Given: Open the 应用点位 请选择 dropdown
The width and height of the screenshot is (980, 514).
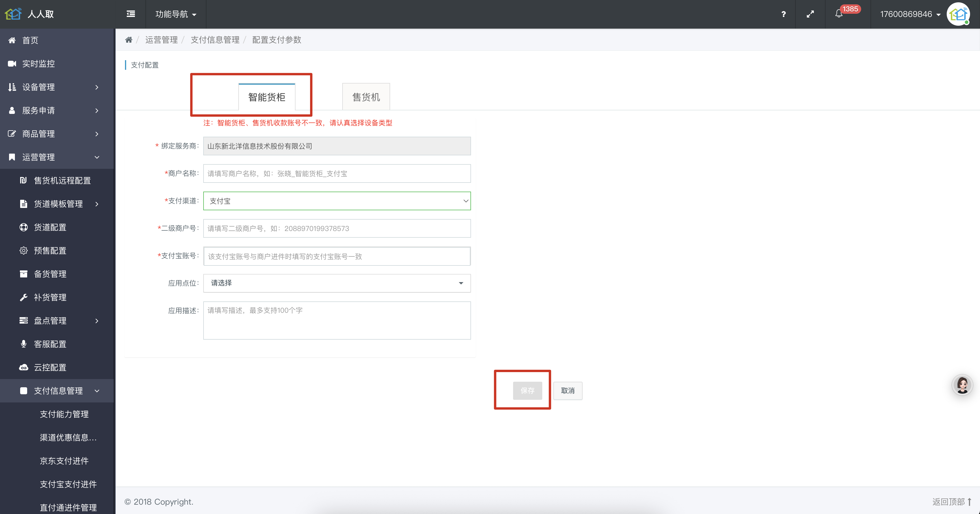Looking at the screenshot, I should coord(337,283).
